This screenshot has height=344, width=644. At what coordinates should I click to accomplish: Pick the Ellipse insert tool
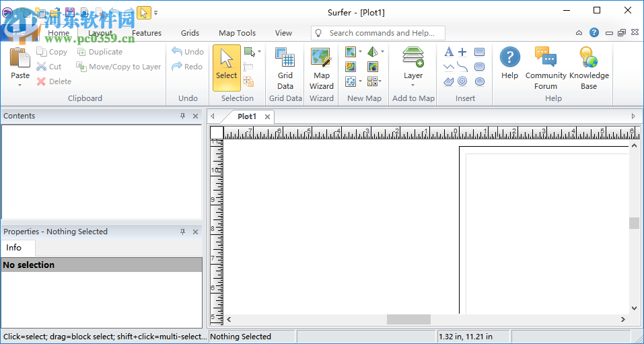(479, 81)
